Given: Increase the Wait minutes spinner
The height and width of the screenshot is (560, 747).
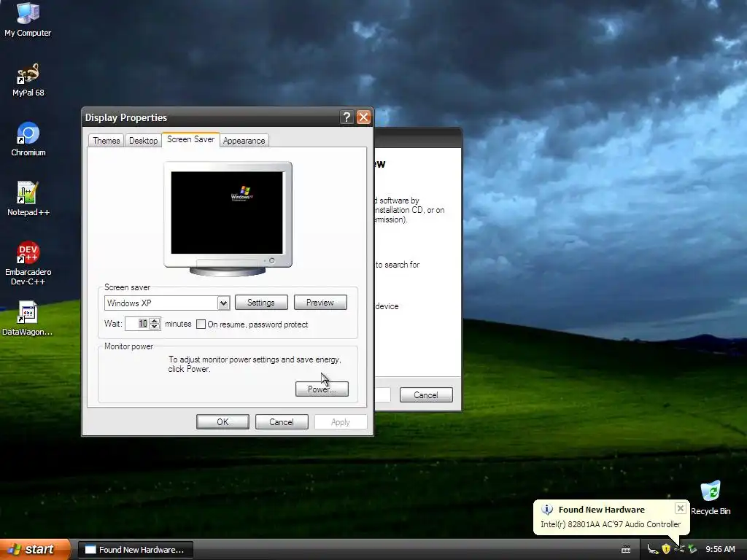Looking at the screenshot, I should point(154,321).
